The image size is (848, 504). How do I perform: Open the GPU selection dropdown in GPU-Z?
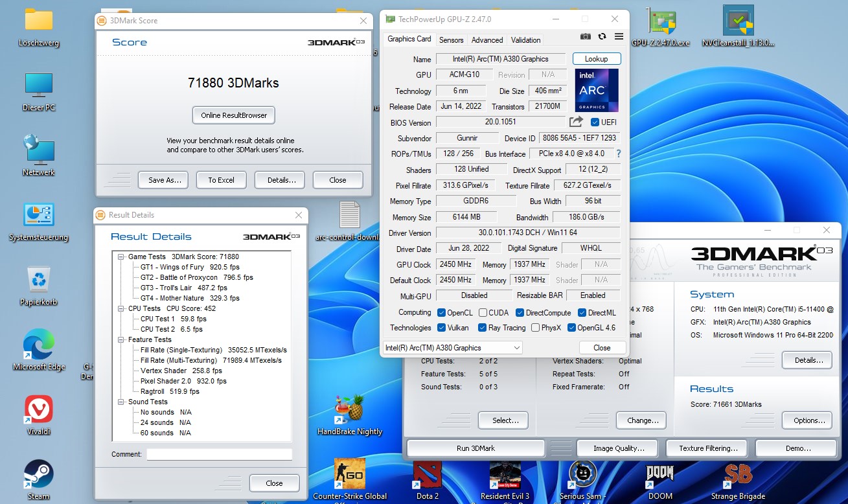[x=452, y=348]
